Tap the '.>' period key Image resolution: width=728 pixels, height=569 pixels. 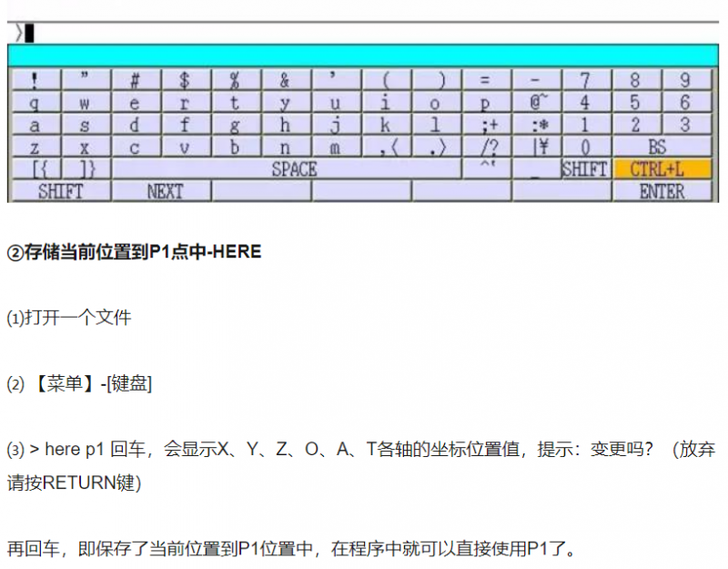437,147
